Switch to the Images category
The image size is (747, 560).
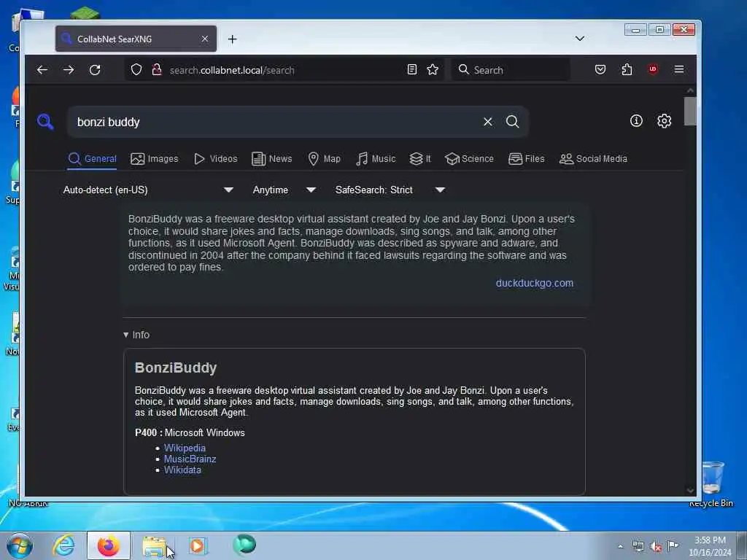tap(155, 158)
